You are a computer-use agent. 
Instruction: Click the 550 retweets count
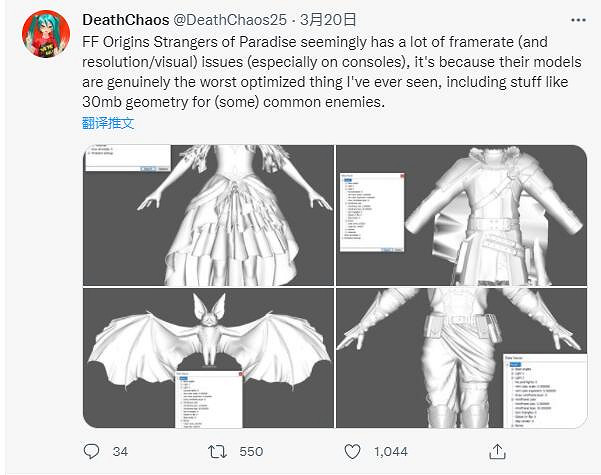click(x=251, y=451)
